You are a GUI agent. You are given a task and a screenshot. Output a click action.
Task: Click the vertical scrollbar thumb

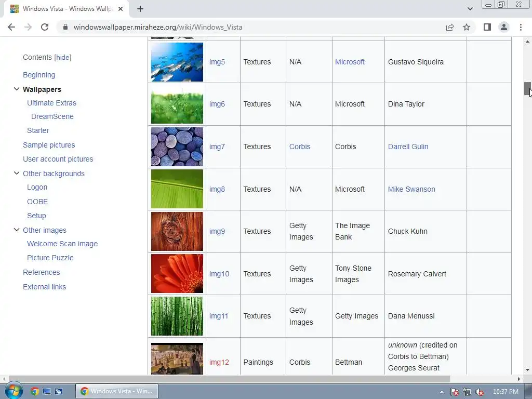[527, 89]
